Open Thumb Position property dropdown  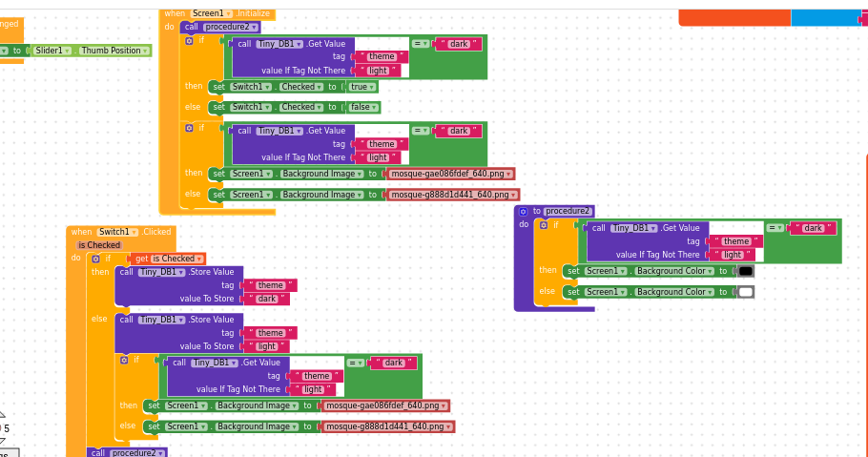tap(114, 51)
